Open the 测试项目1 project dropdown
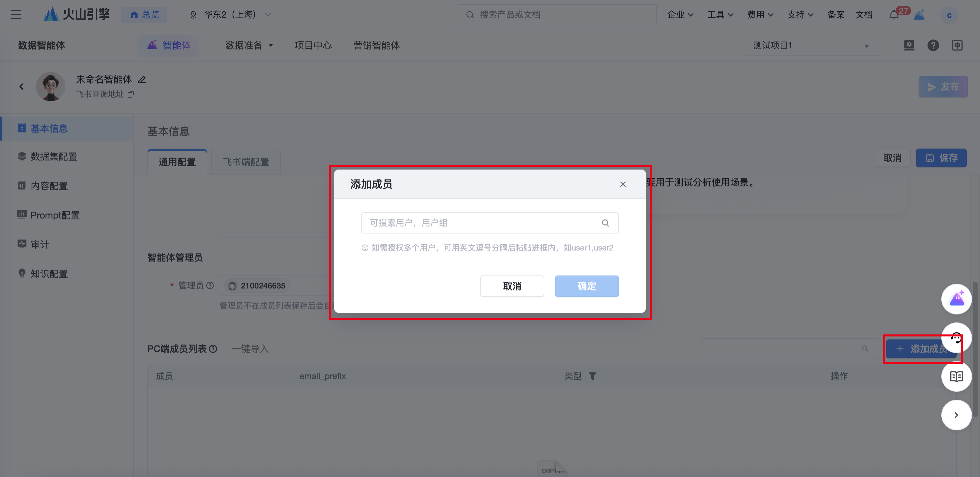The width and height of the screenshot is (980, 477). [812, 46]
